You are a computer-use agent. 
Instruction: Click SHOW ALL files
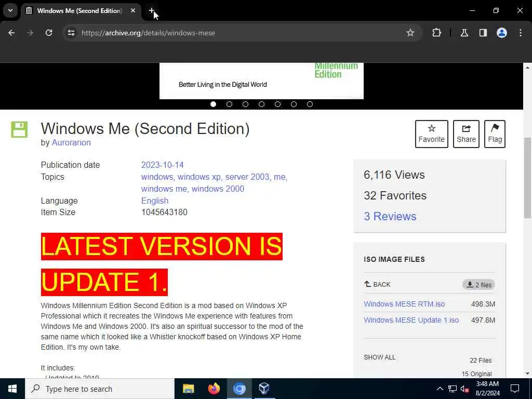[x=379, y=357]
